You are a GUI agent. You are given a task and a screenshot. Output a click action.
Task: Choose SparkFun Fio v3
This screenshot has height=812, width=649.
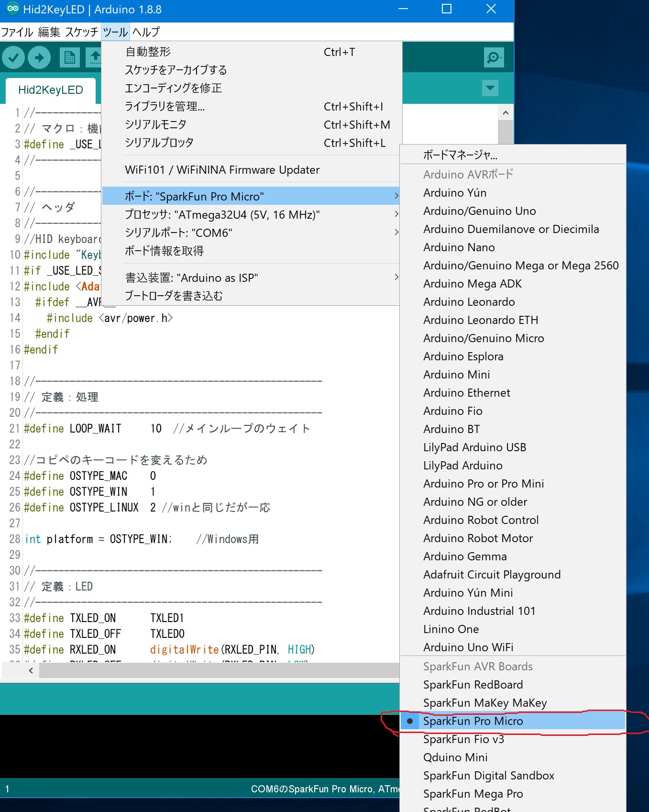point(513,739)
